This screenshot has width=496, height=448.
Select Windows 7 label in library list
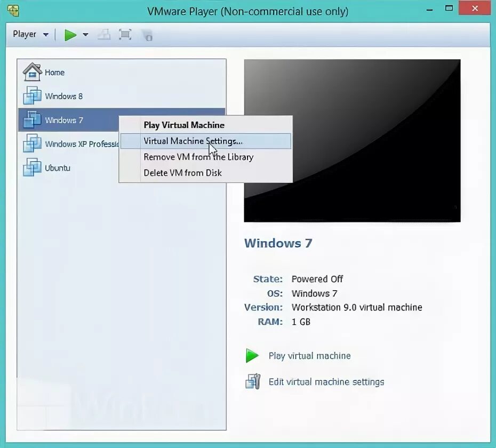tap(64, 120)
